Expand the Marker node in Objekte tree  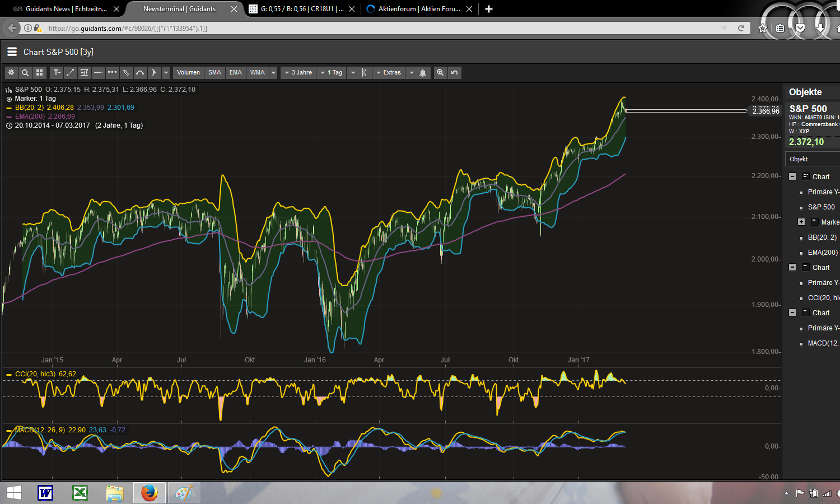click(x=801, y=222)
